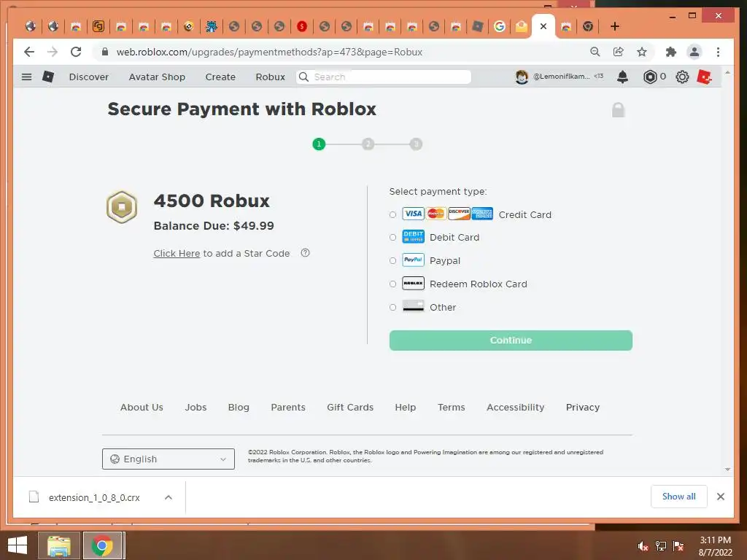This screenshot has width=747, height=560.
Task: Open the Windows Start menu
Action: (x=18, y=545)
